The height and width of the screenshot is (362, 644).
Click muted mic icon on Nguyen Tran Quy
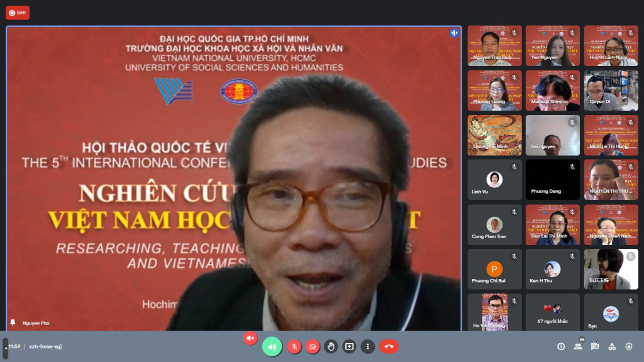click(514, 33)
